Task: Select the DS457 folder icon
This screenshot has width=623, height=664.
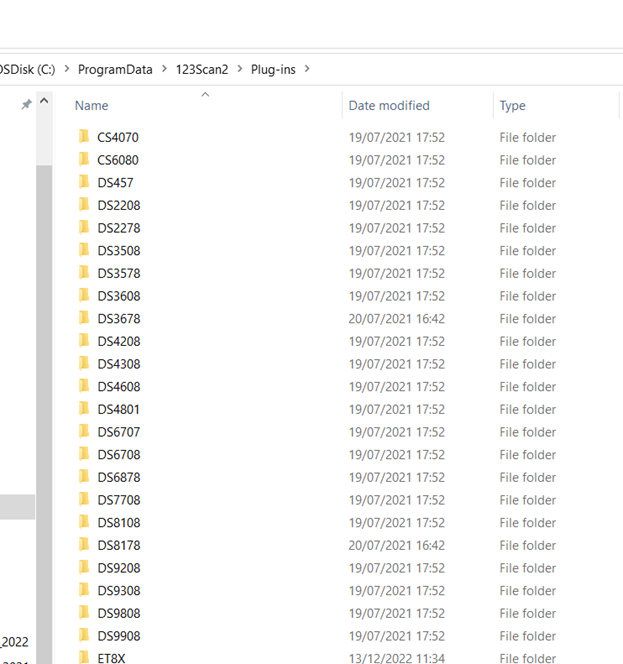Action: (84, 182)
